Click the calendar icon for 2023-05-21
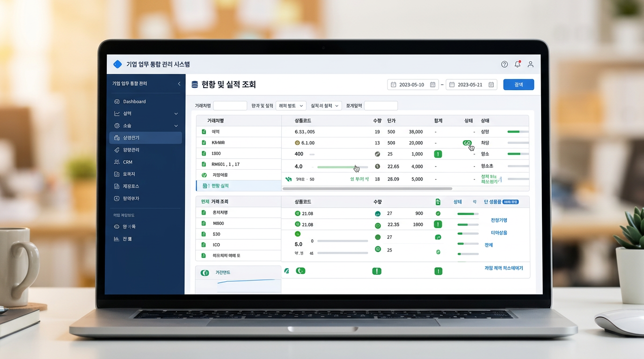This screenshot has width=644, height=359. pos(491,85)
